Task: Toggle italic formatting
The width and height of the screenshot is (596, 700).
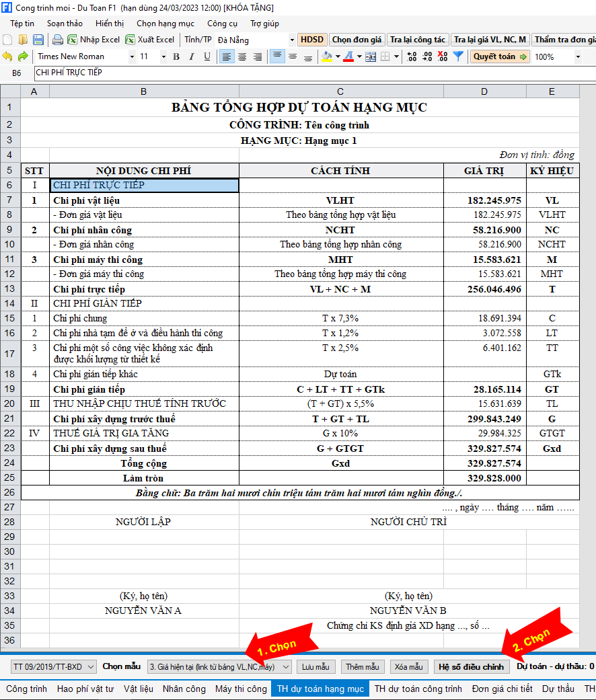Action: click(192, 56)
